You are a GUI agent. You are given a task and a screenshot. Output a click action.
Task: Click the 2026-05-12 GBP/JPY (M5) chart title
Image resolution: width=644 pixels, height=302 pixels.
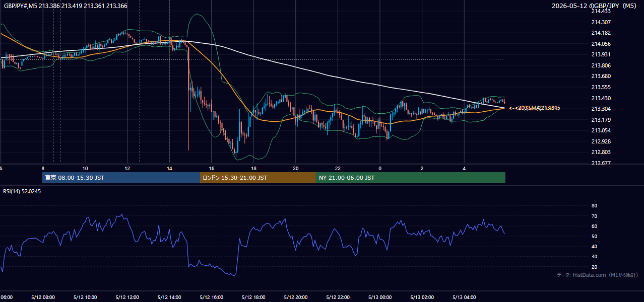tap(595, 6)
